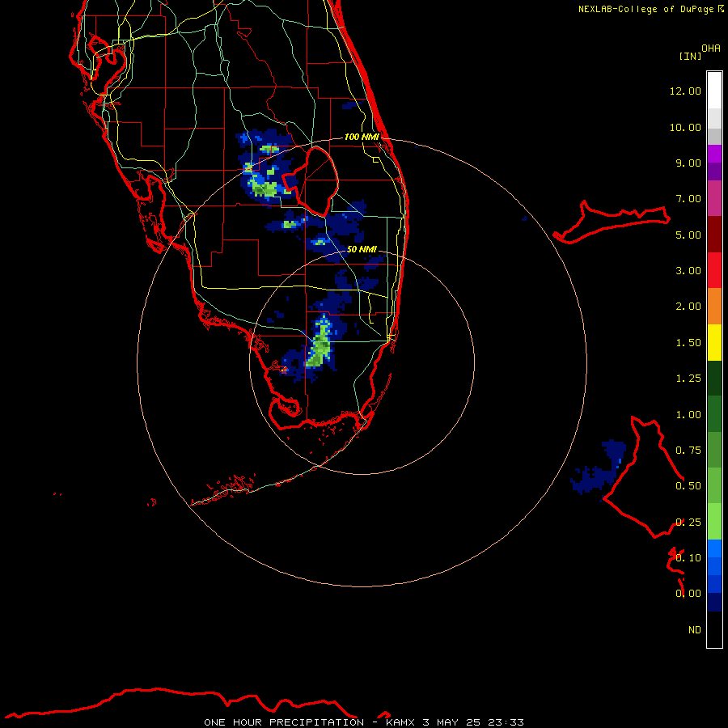Click the green rainfall cell inside 50 NMI ring
The height and width of the screenshot is (728, 728).
point(320,345)
